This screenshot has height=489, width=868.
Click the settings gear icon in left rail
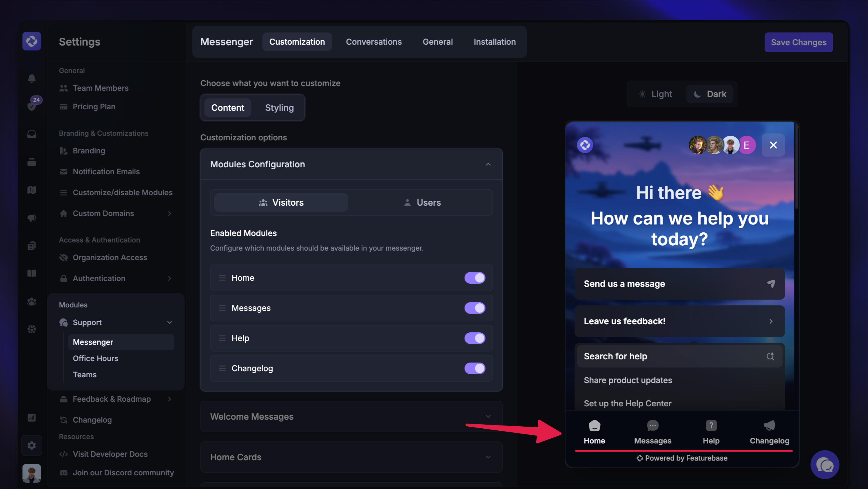tap(32, 445)
